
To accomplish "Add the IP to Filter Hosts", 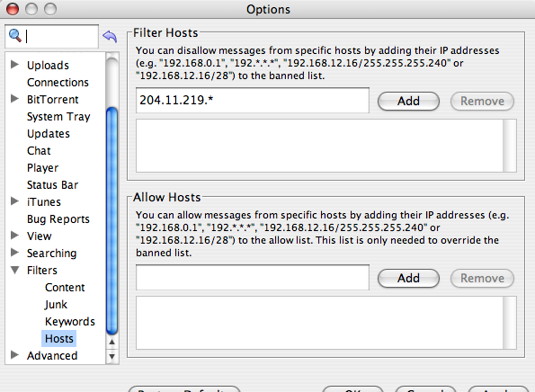I will (408, 101).
